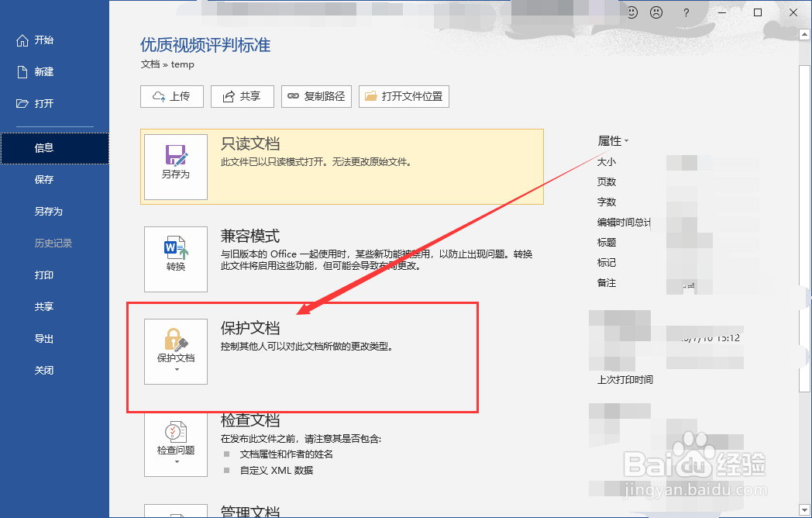Click the 保存 option in sidebar
The width and height of the screenshot is (812, 518).
[x=44, y=179]
